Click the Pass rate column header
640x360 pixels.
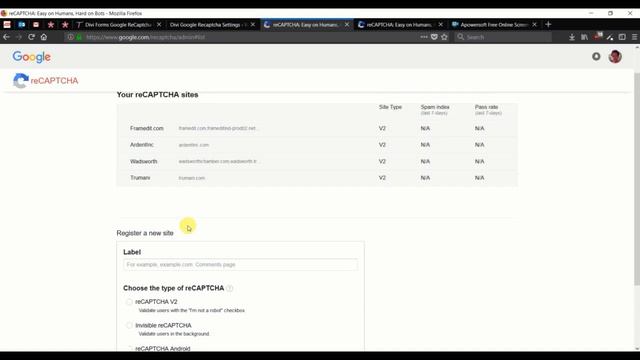coord(488,109)
